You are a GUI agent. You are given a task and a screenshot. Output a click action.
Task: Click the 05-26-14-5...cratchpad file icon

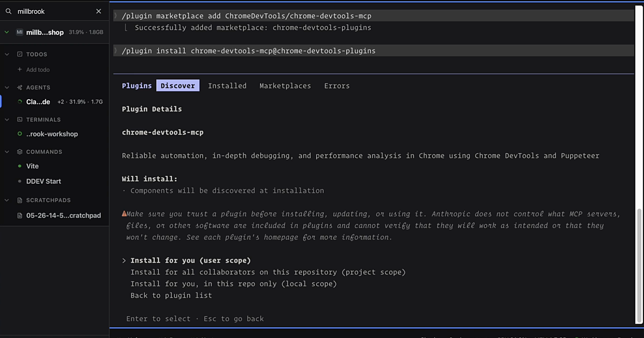(20, 216)
